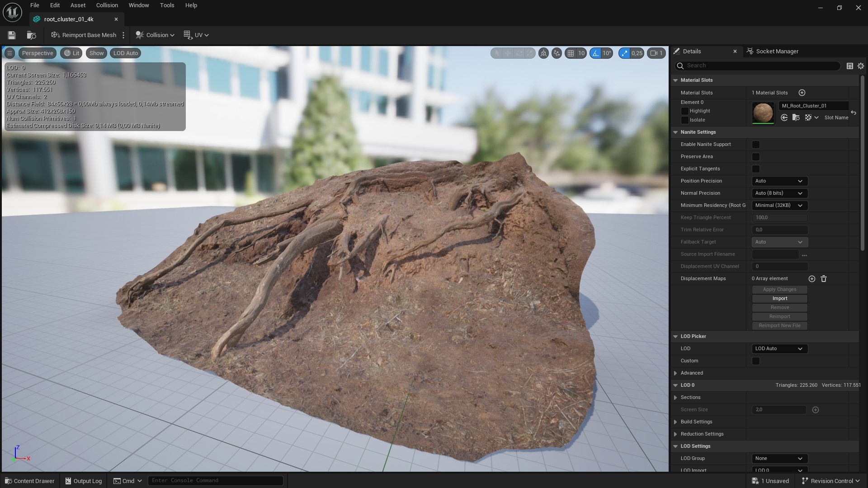Toggle snap to grid in the viewport
868x488 pixels.
tap(571, 53)
